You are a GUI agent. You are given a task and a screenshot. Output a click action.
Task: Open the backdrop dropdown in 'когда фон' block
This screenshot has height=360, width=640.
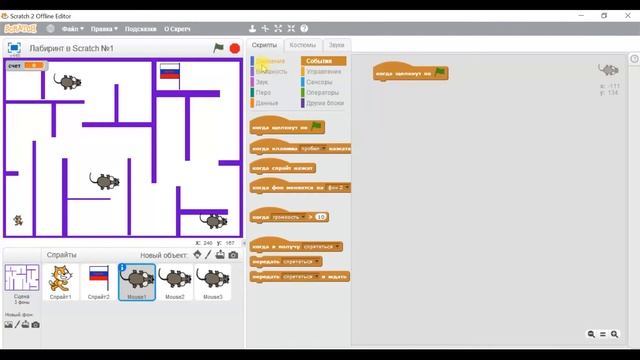pyautogui.click(x=338, y=188)
